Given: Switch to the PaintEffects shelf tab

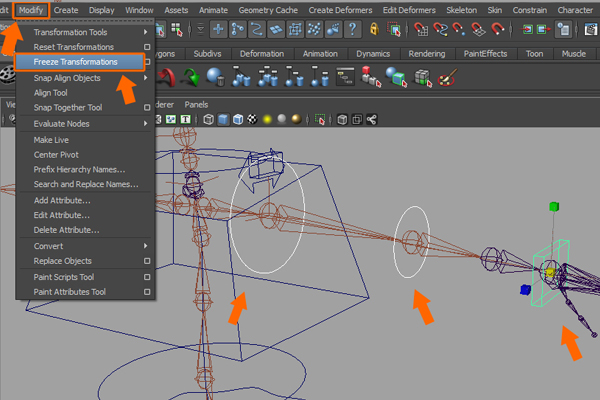Looking at the screenshot, I should 485,54.
